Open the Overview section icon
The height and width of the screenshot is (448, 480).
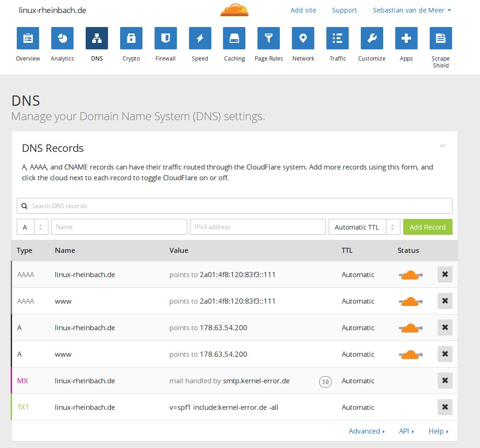pos(28,38)
